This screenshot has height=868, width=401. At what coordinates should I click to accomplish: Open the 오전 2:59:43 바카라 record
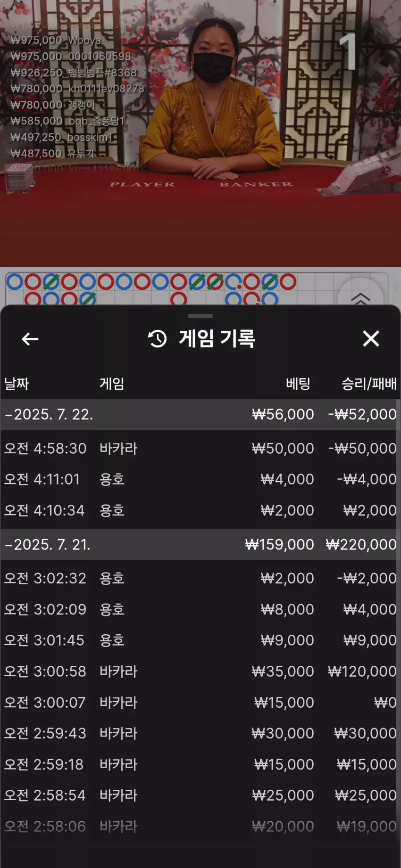point(200,734)
